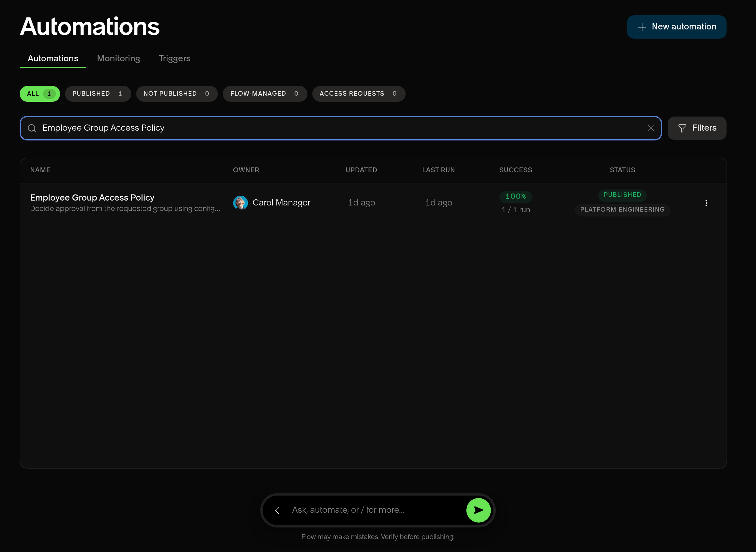
Task: Filter by the FLOW-MANAGED chip
Action: point(265,94)
